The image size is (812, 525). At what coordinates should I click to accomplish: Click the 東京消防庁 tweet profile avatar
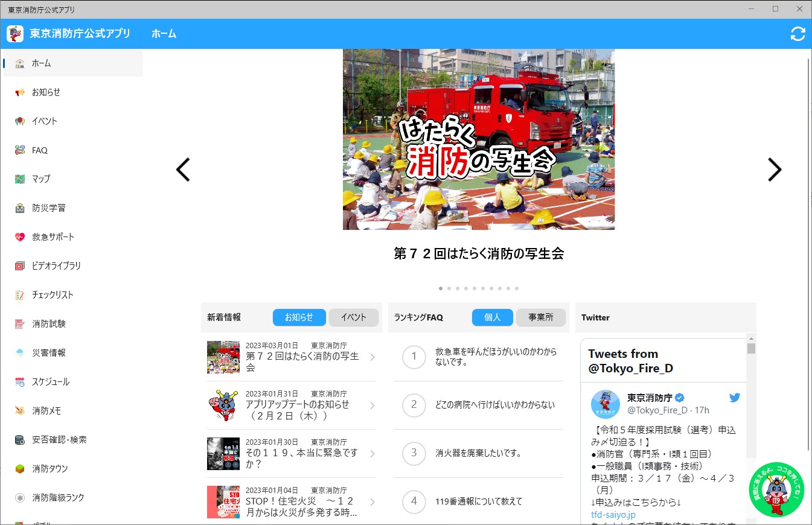(x=606, y=404)
